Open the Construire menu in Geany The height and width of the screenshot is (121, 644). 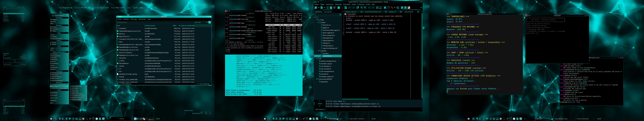click(361, 4)
